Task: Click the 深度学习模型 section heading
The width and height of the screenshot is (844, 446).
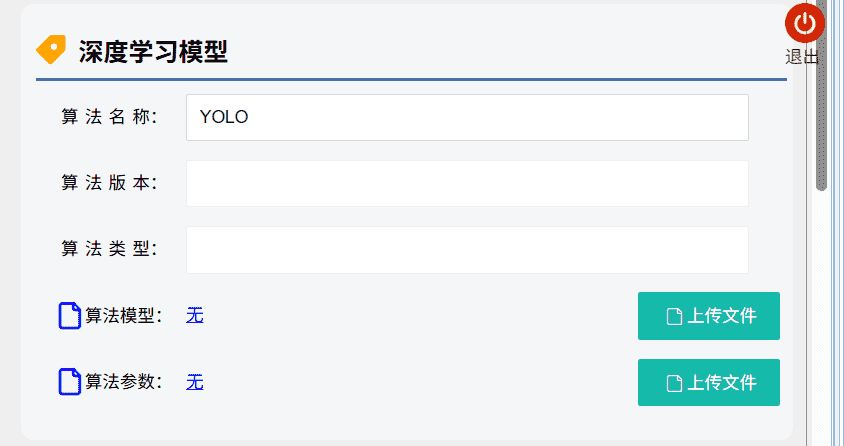Action: pyautogui.click(x=153, y=52)
